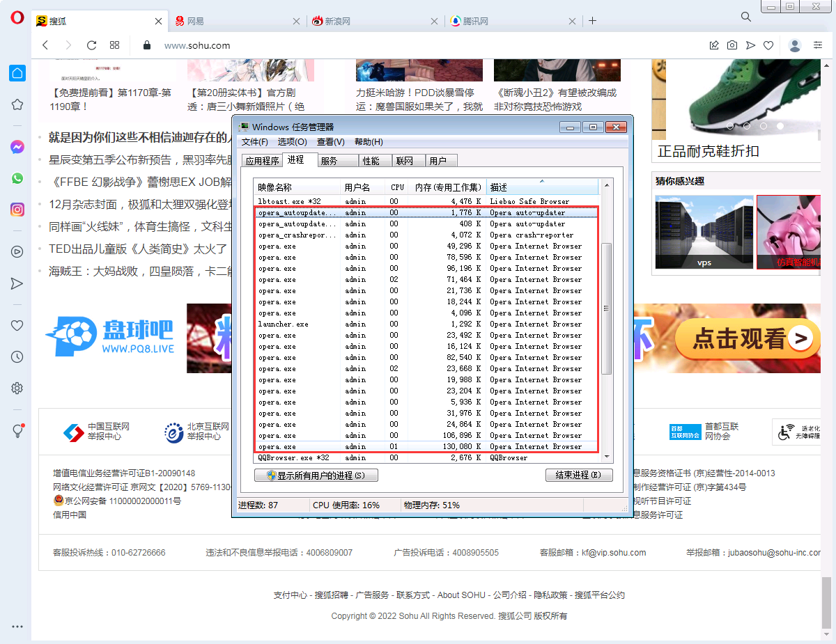This screenshot has height=644, width=836.
Task: Switch to the 新浪网 browser tab
Action: (x=376, y=21)
